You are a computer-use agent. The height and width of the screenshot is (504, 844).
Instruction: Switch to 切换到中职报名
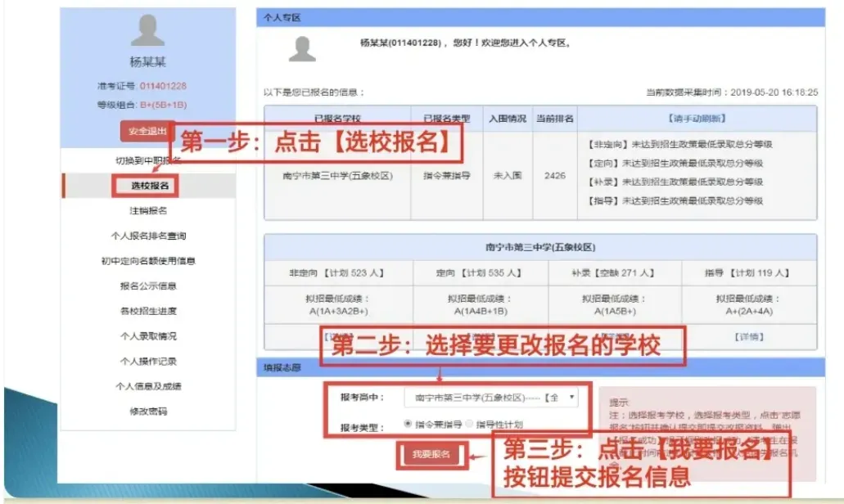(x=148, y=160)
